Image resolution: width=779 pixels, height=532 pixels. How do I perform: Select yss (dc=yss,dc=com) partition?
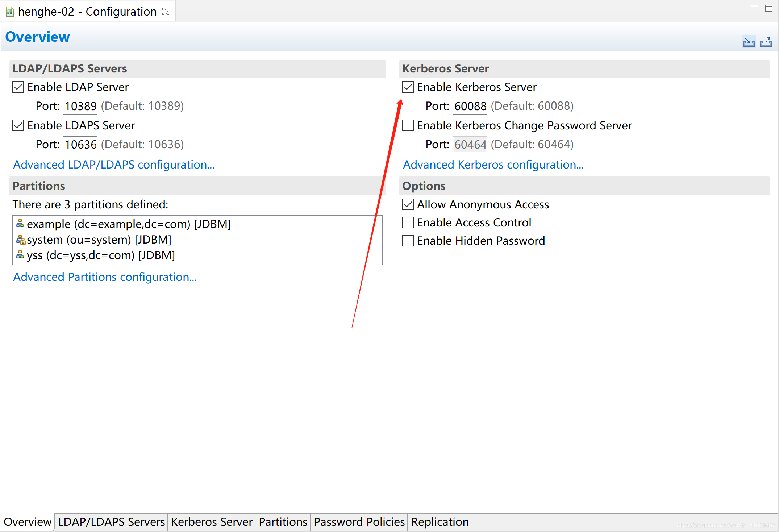tap(197, 255)
